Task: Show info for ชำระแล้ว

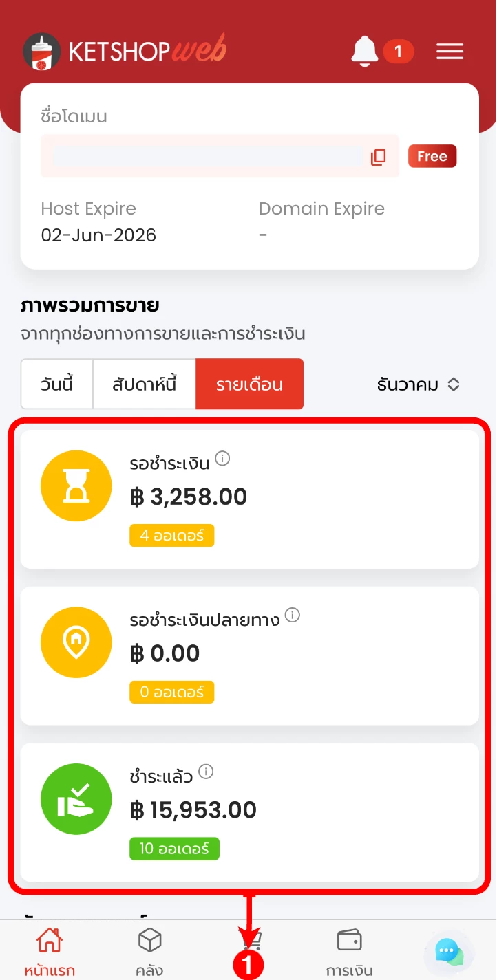Action: pyautogui.click(x=206, y=772)
